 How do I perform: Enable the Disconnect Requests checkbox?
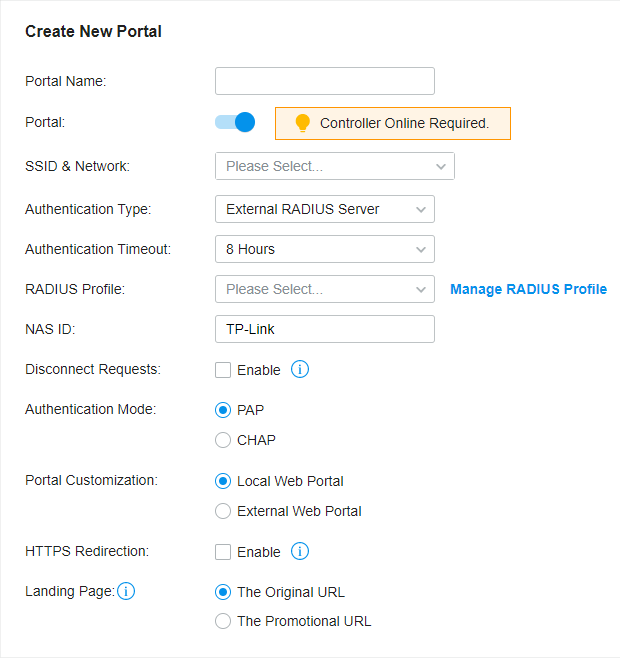(x=223, y=370)
